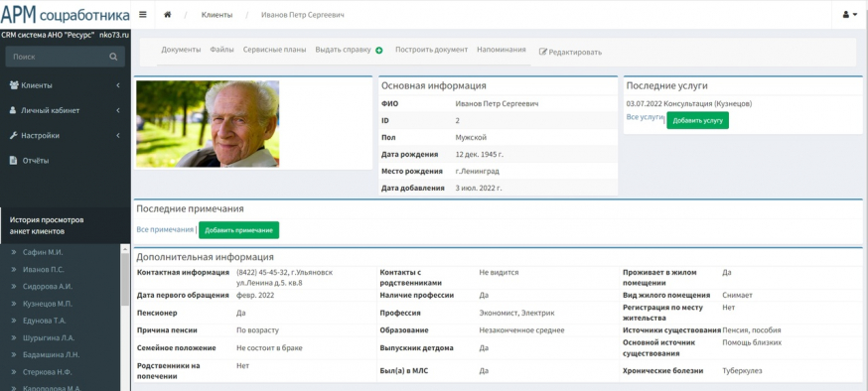The width and height of the screenshot is (868, 391).
Task: Open Сервисные планы tab
Action: tap(274, 50)
